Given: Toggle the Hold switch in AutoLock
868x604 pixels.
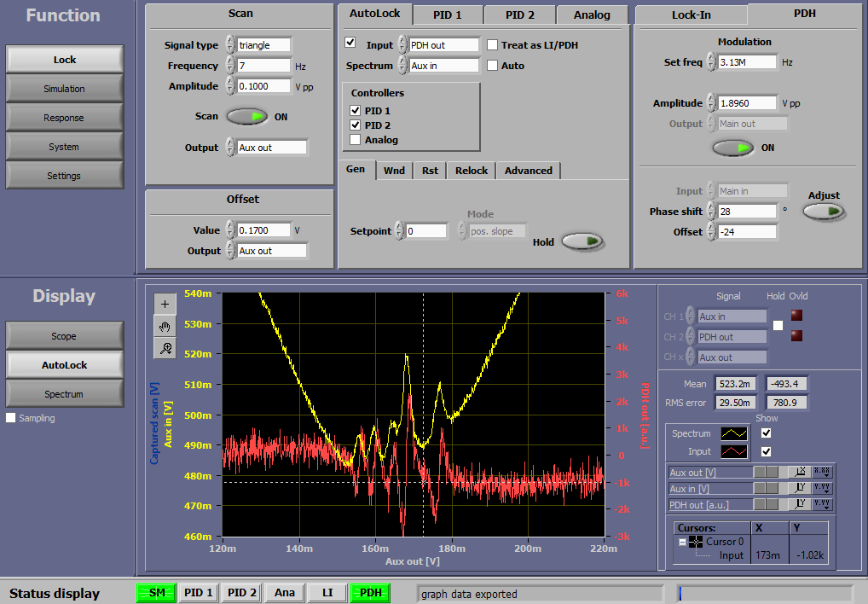Looking at the screenshot, I should pyautogui.click(x=582, y=241).
